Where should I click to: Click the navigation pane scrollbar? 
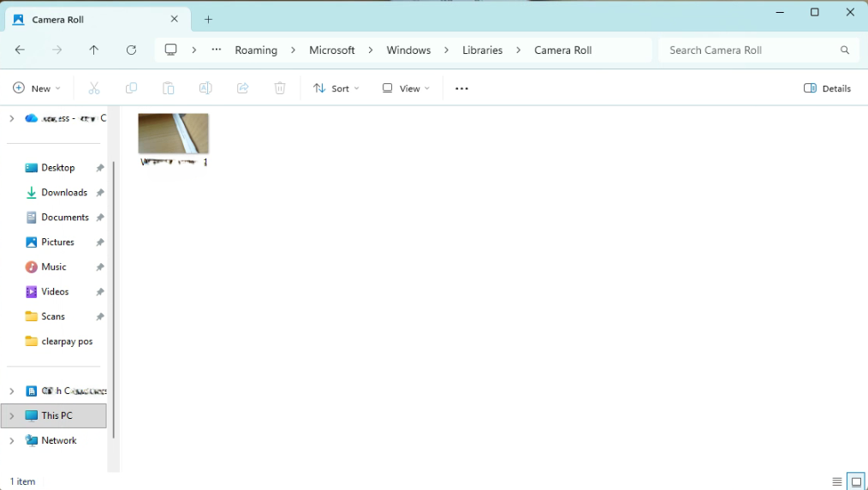click(114, 299)
